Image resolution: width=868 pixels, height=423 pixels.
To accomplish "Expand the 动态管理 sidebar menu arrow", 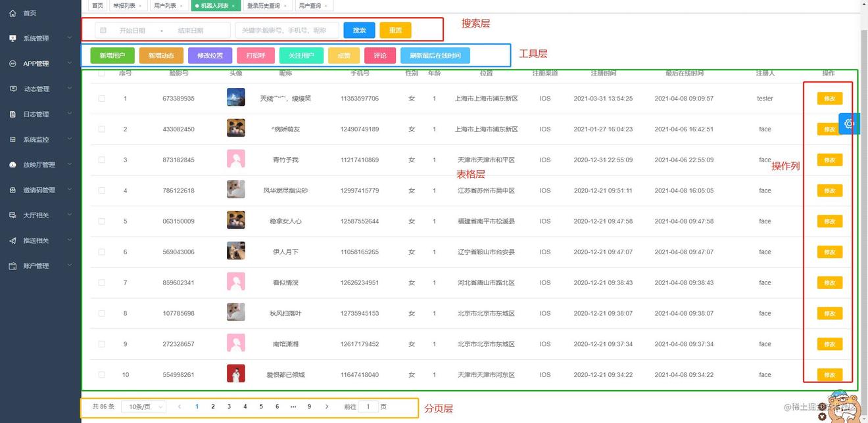I will click(70, 89).
